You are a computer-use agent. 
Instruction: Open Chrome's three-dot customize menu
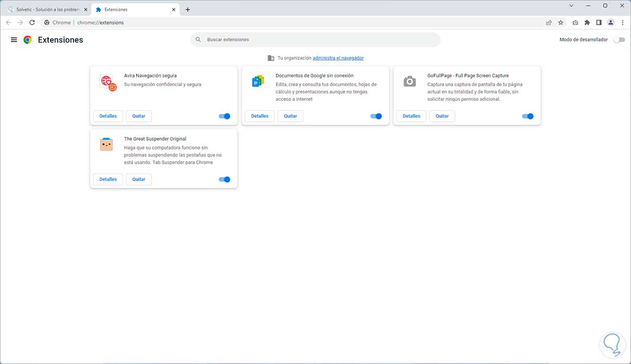coord(622,23)
